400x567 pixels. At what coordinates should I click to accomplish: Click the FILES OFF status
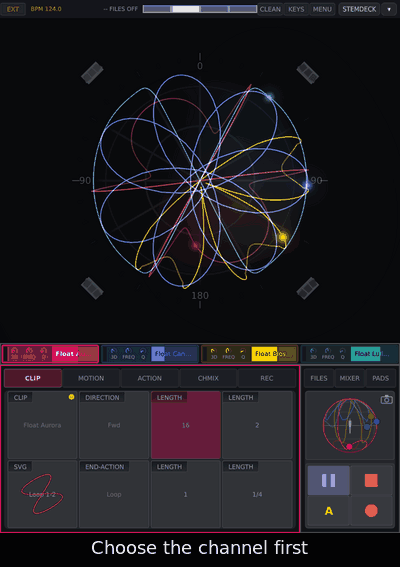point(120,9)
